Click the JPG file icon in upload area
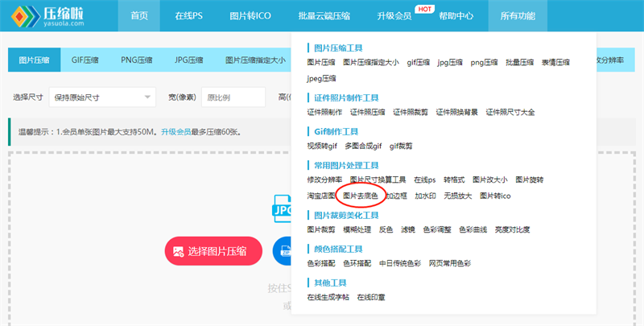This screenshot has height=326, width=644. point(282,208)
